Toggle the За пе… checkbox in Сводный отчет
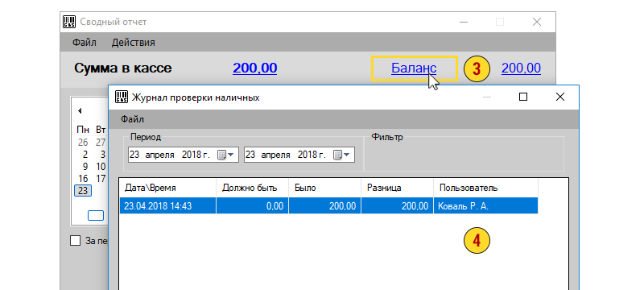The height and width of the screenshot is (290, 644). tap(75, 241)
